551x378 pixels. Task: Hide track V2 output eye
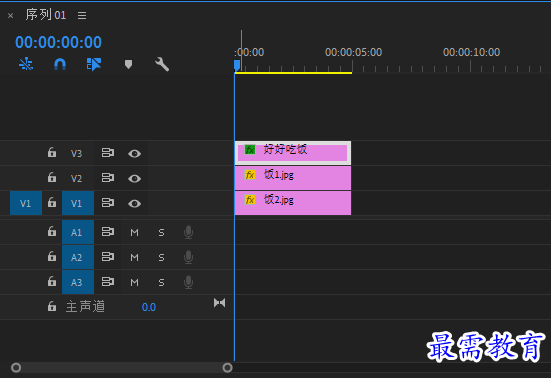[134, 178]
